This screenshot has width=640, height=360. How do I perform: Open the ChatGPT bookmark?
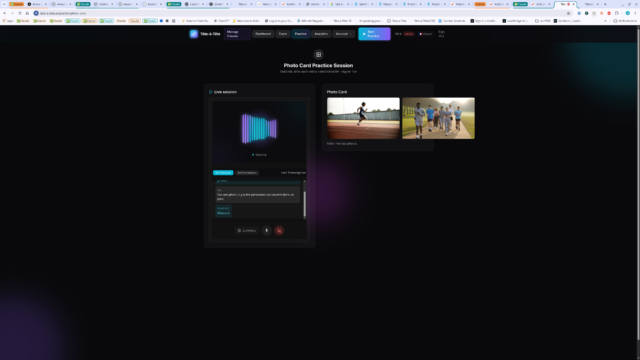222,21
